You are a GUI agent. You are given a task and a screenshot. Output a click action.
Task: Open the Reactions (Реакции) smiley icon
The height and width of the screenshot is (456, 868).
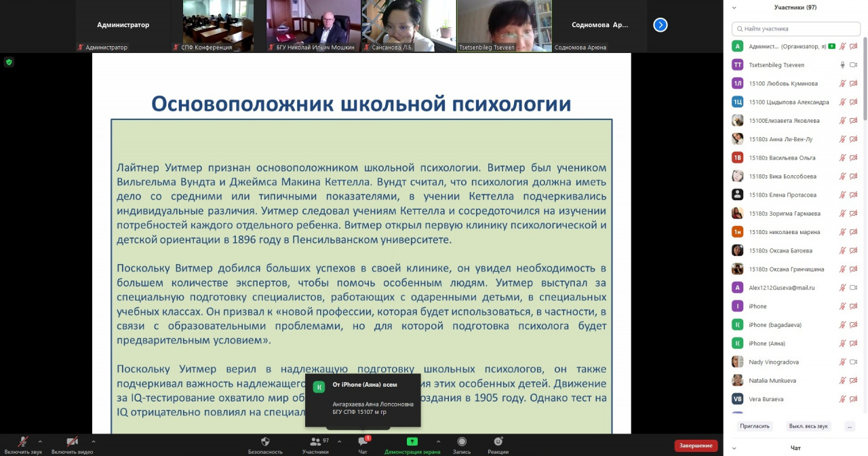498,442
